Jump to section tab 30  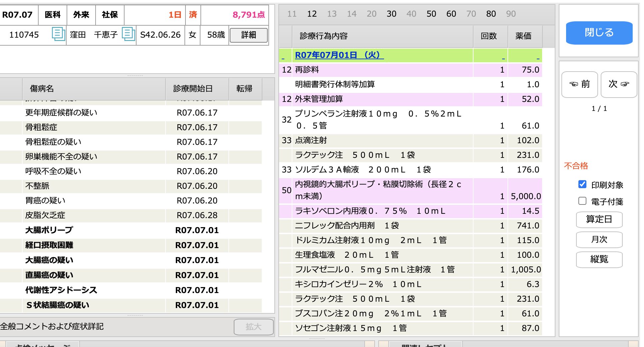[391, 14]
